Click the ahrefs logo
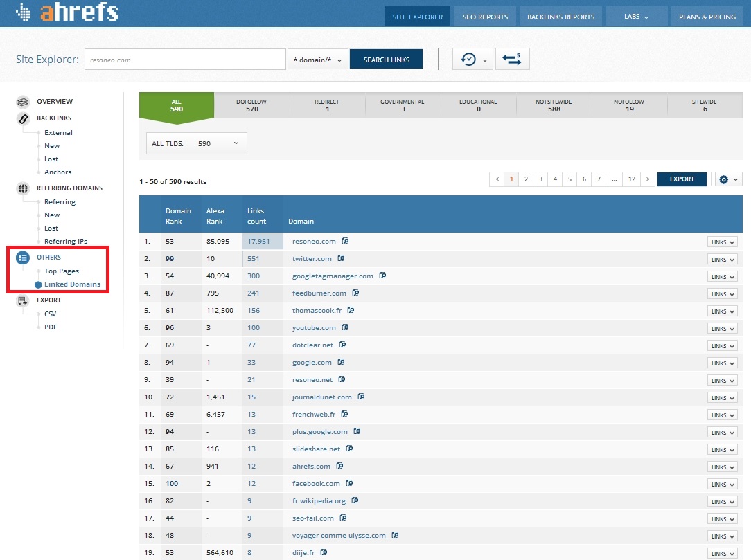This screenshot has width=751, height=560. point(67,12)
